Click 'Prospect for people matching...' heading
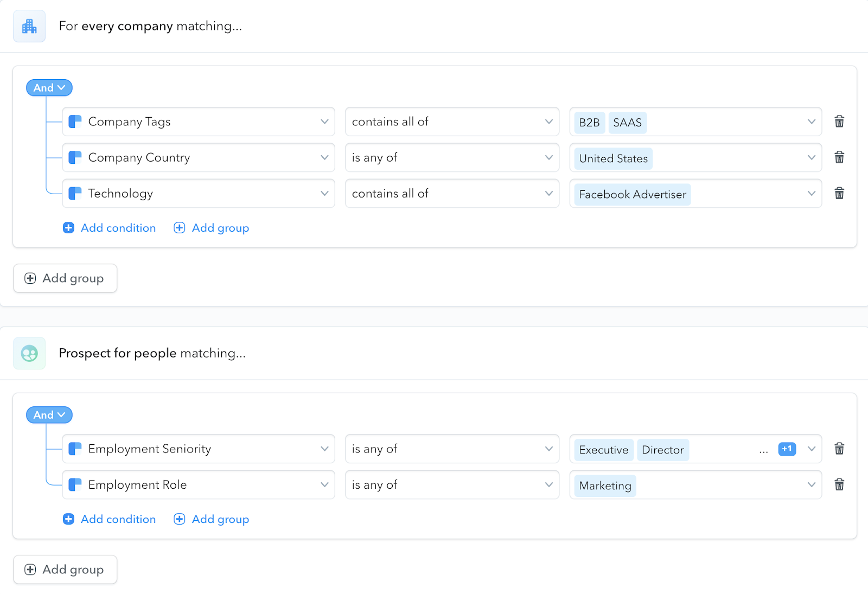868x594 pixels. pos(152,353)
